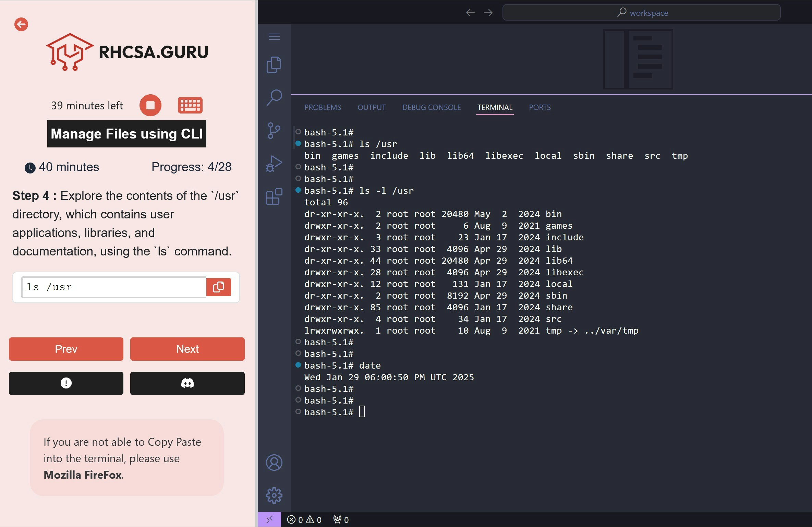Click the 'total 96' line
The height and width of the screenshot is (527, 812).
[326, 202]
